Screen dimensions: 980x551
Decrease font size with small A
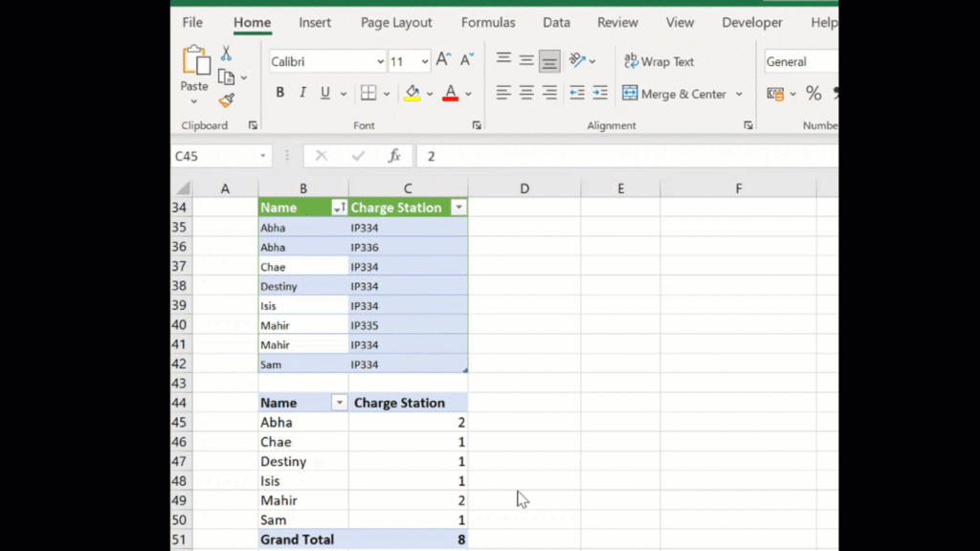point(467,60)
